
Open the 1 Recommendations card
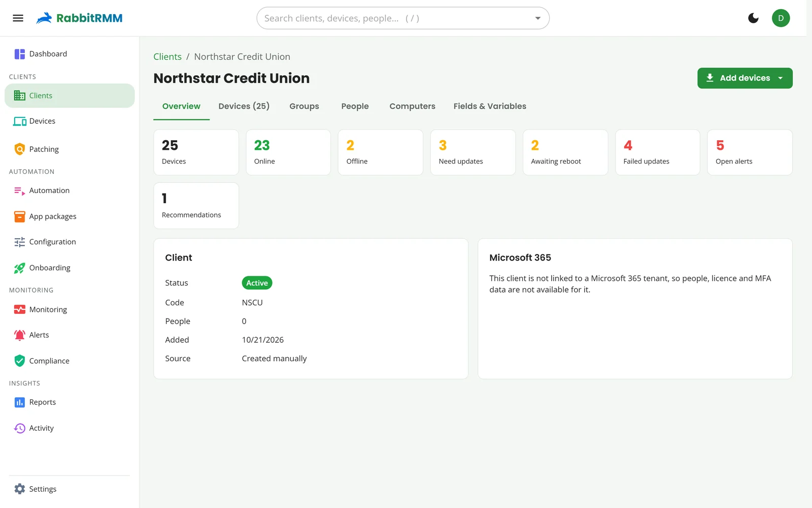(x=196, y=206)
